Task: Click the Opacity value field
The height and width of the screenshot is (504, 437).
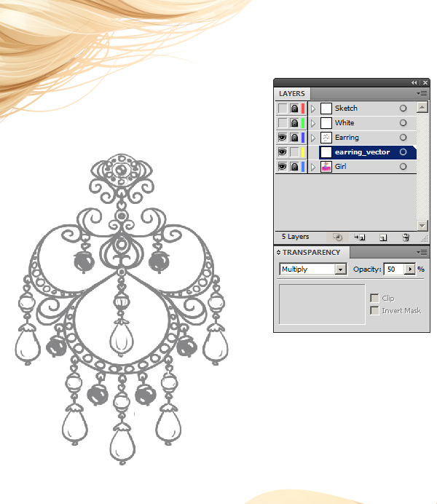Action: [393, 269]
